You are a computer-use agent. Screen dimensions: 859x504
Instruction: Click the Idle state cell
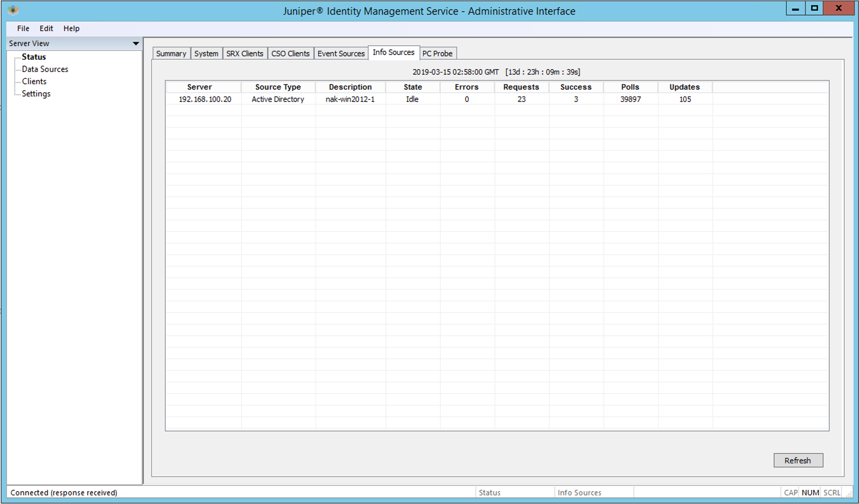tap(412, 99)
